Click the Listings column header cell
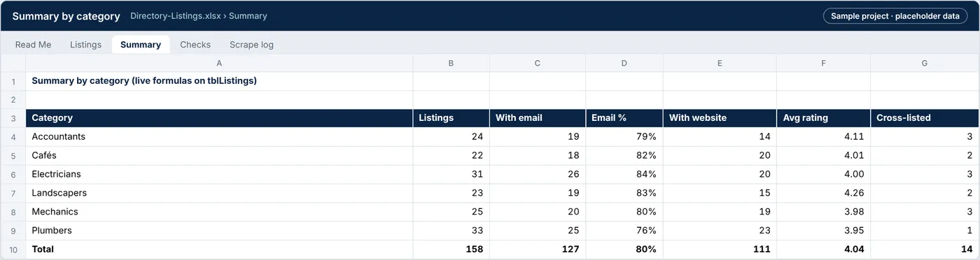This screenshot has height=260, width=980. click(451, 118)
